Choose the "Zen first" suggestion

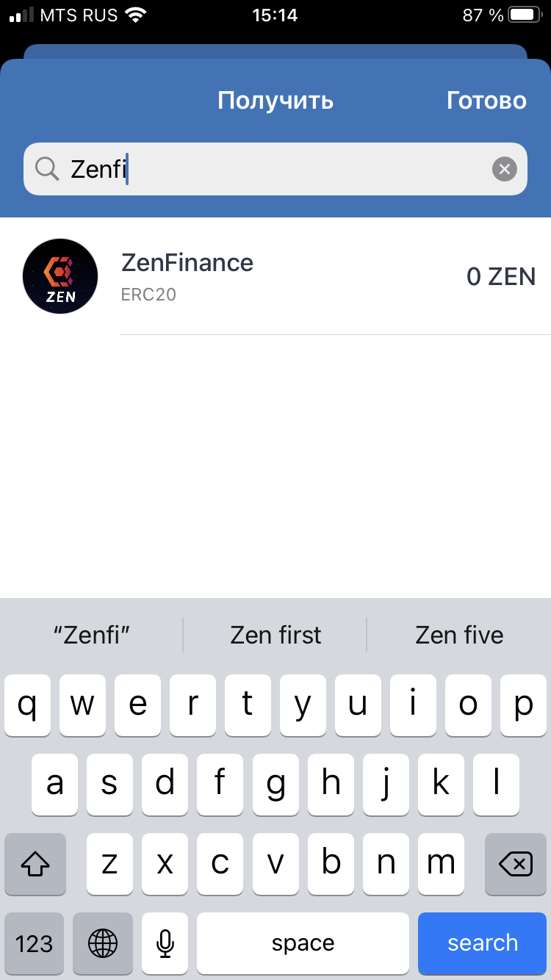tap(275, 635)
